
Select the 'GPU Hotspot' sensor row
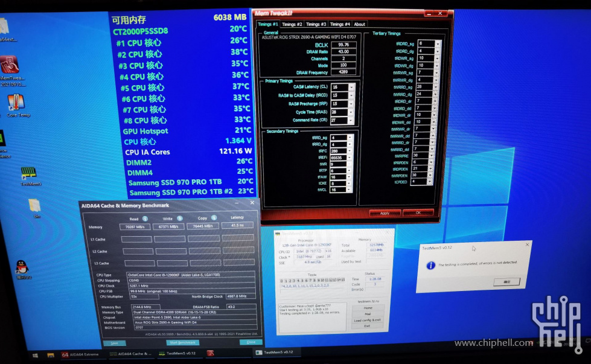[187, 131]
